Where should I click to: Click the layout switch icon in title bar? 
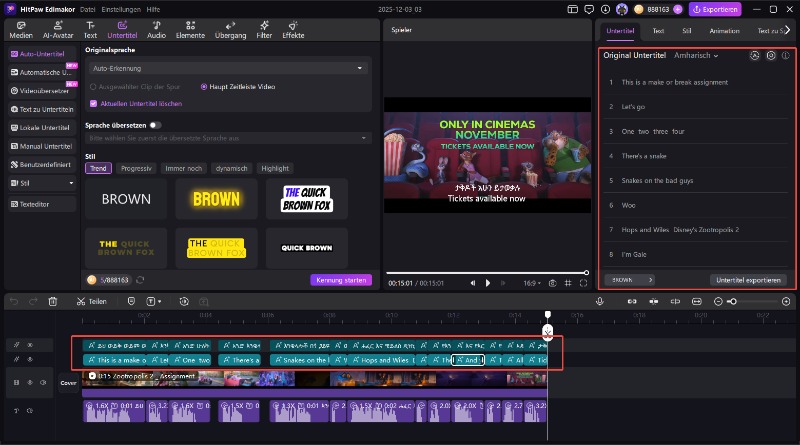tap(572, 9)
